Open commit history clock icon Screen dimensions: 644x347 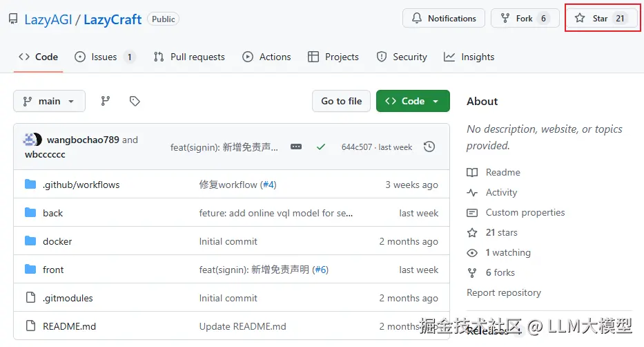tap(429, 147)
